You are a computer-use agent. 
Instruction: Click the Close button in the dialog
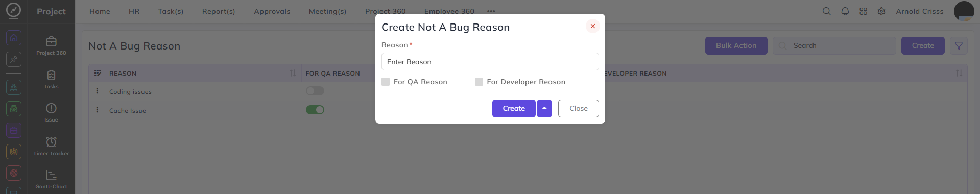pyautogui.click(x=578, y=108)
